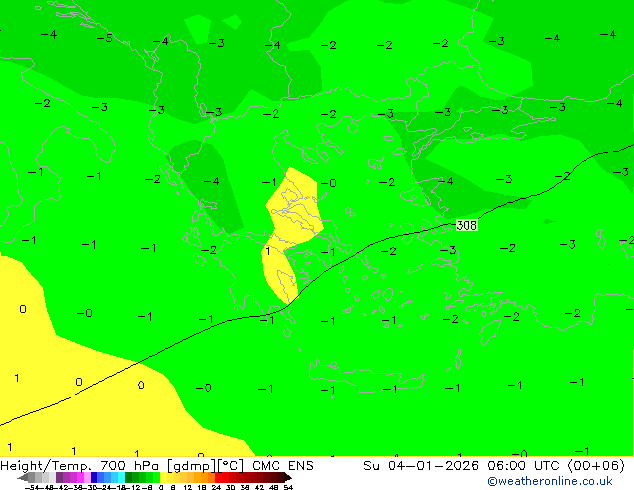Click the only -5 temperature value

[105, 38]
